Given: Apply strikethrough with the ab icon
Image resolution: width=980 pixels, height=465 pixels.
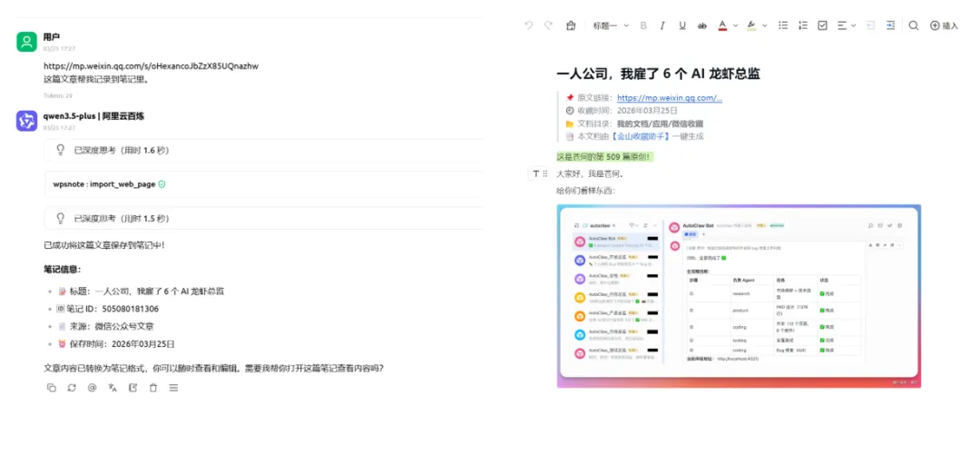Looking at the screenshot, I should coord(701,25).
